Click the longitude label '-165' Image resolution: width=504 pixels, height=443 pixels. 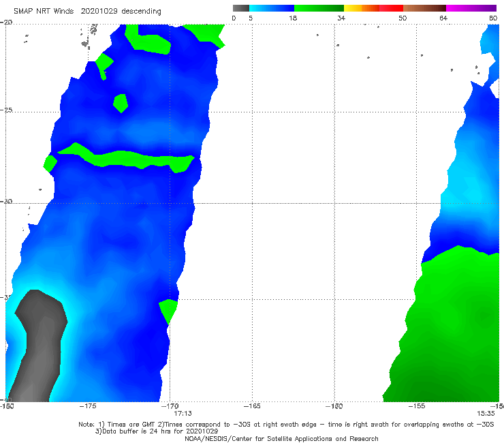point(252,406)
